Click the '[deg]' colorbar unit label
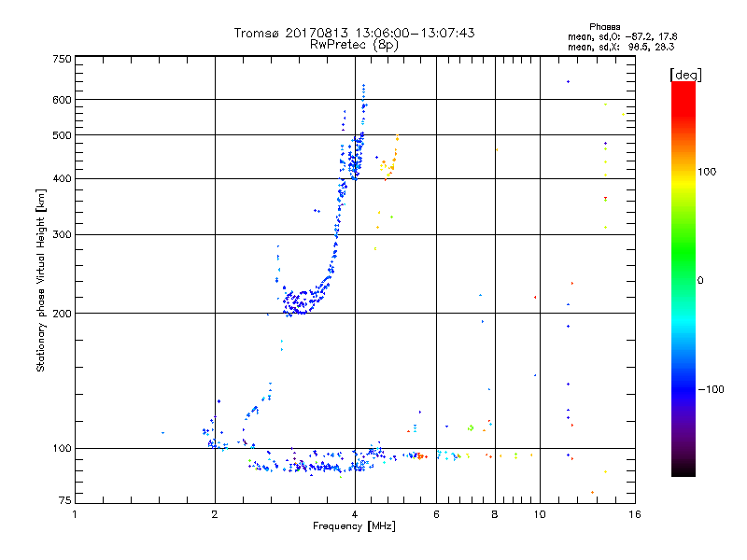Screen dimensions: 747x560 tap(685, 75)
